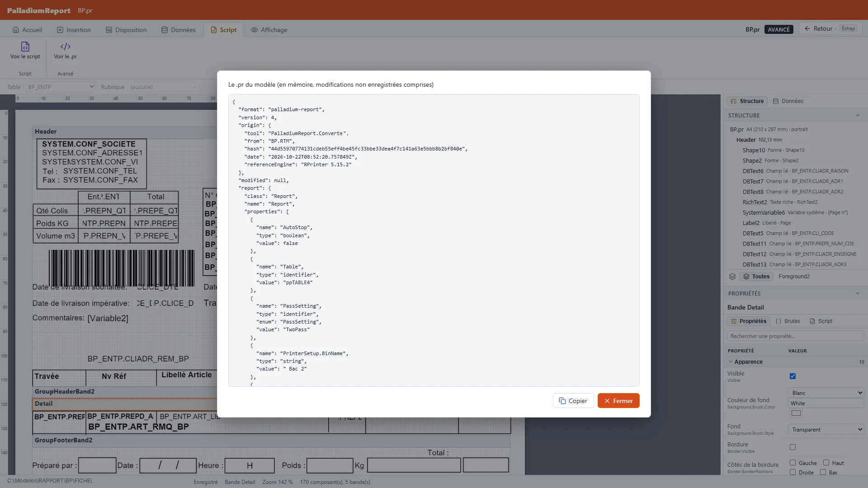Switch to the Structure panel tab
Image resolution: width=868 pixels, height=488 pixels.
[x=747, y=101]
